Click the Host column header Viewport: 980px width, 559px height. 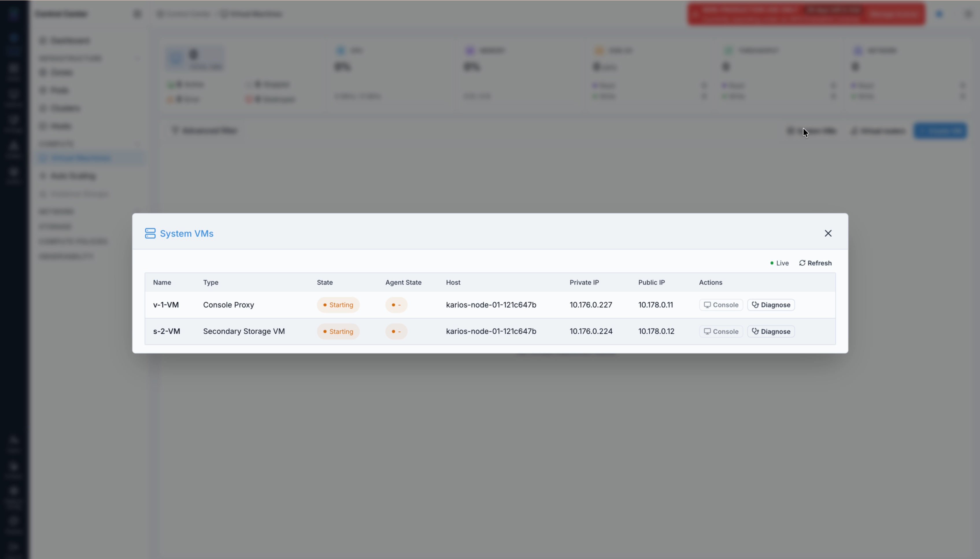453,283
